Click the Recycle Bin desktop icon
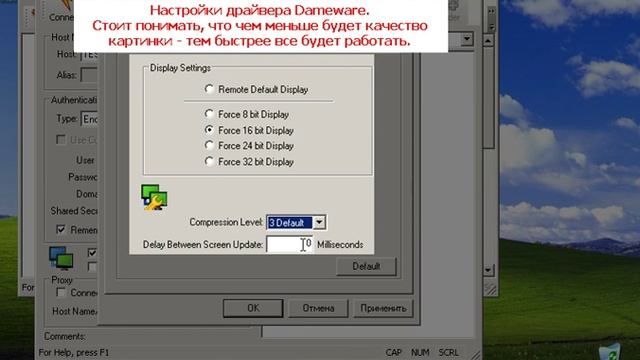The image size is (640, 360). click(x=610, y=352)
